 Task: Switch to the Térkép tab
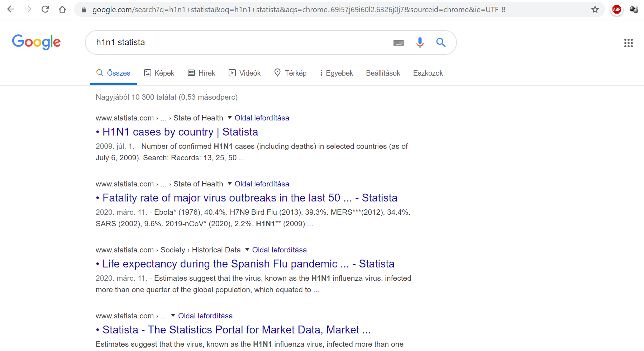(290, 73)
